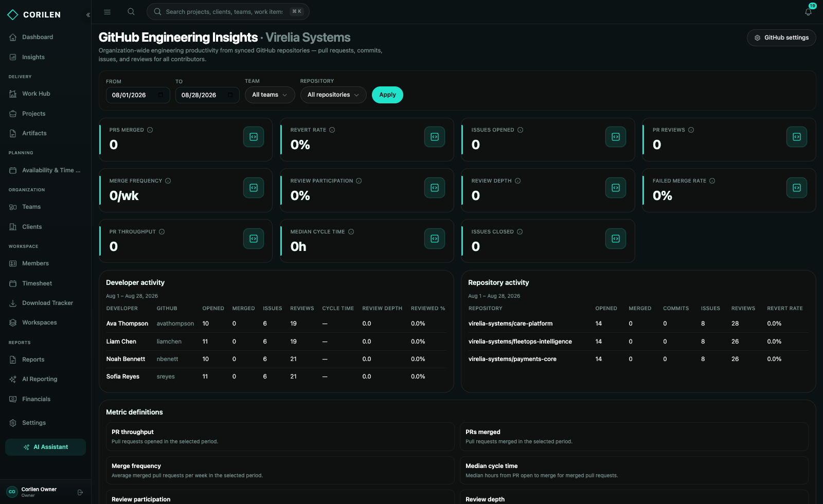Open calendar picker in To date field
The width and height of the screenshot is (823, 504).
230,95
